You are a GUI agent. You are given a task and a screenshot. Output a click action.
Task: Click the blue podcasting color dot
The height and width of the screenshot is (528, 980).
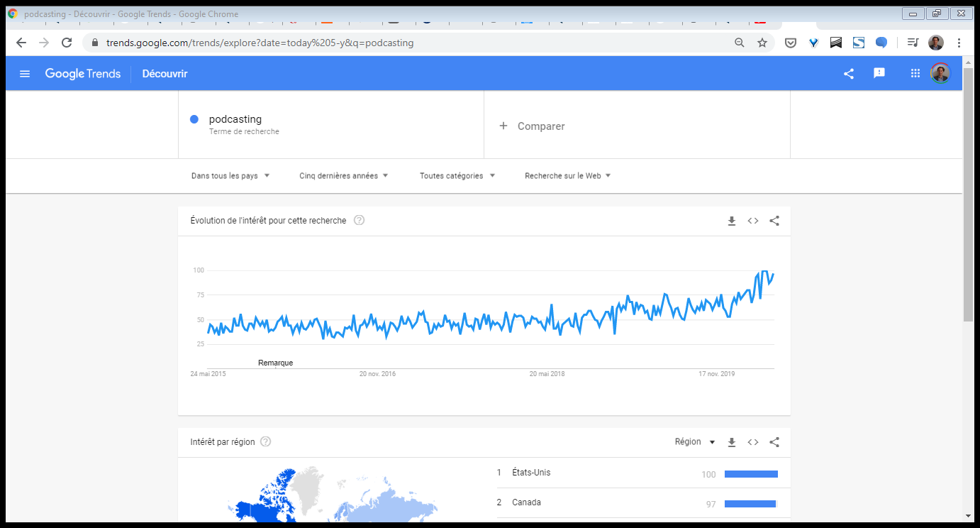point(194,119)
